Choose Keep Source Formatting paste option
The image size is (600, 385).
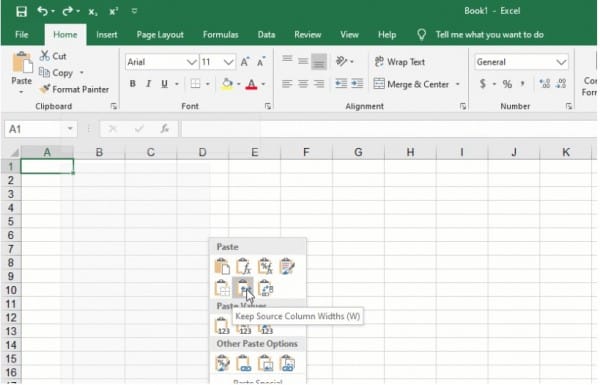tap(287, 266)
